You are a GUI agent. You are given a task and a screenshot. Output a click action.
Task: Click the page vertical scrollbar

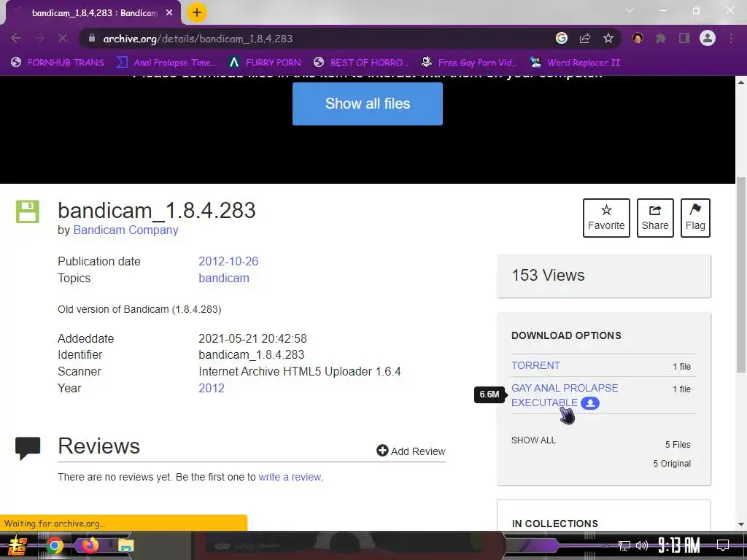click(x=741, y=274)
